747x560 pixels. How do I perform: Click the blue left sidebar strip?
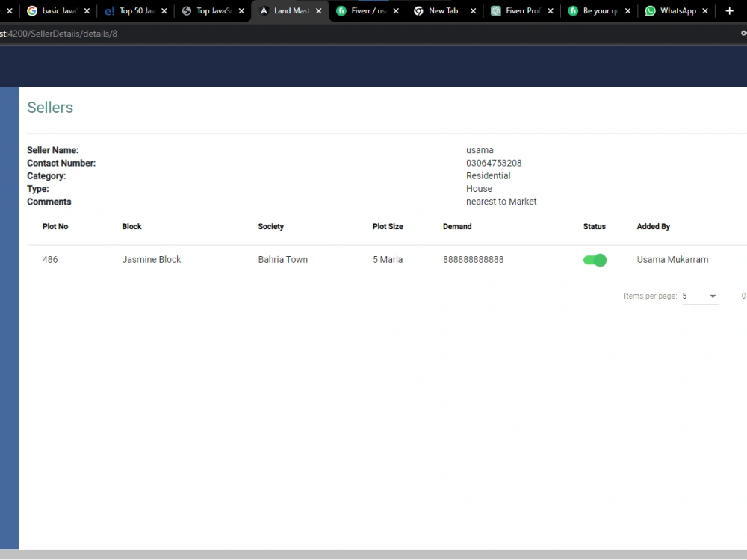[10, 318]
